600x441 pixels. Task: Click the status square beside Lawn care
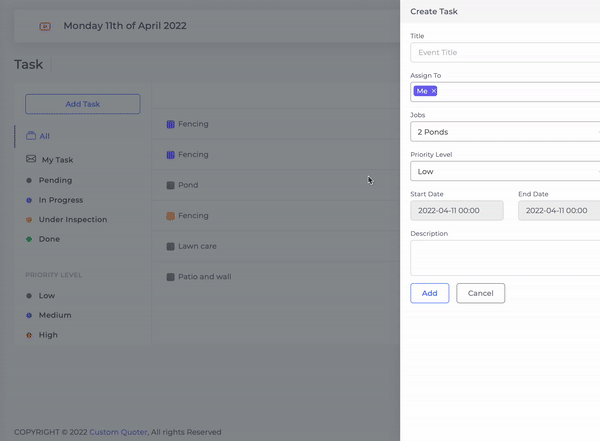[170, 246]
